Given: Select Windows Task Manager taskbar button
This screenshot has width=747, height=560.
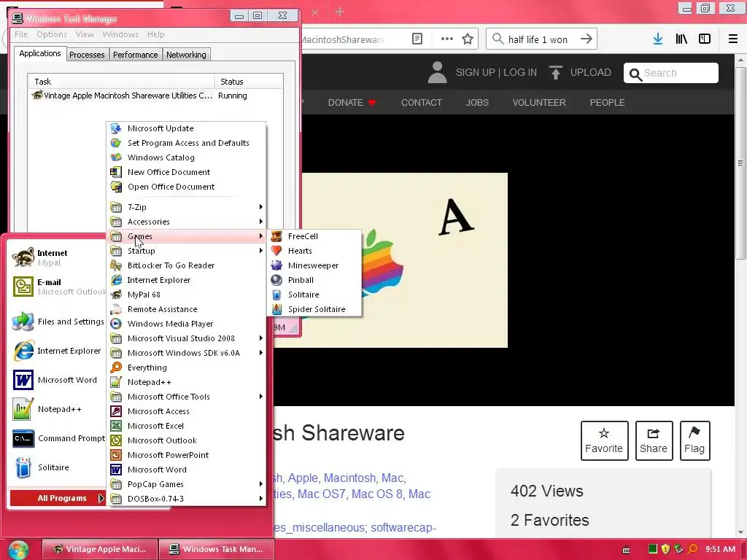Looking at the screenshot, I should coord(217,549).
